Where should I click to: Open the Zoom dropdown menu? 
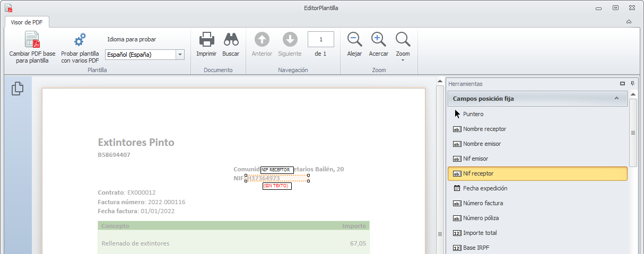[403, 46]
